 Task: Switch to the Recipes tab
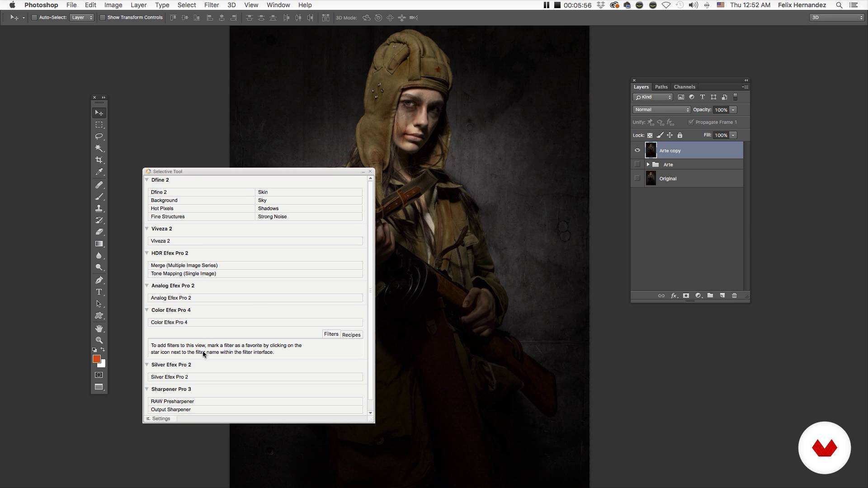[x=351, y=335]
